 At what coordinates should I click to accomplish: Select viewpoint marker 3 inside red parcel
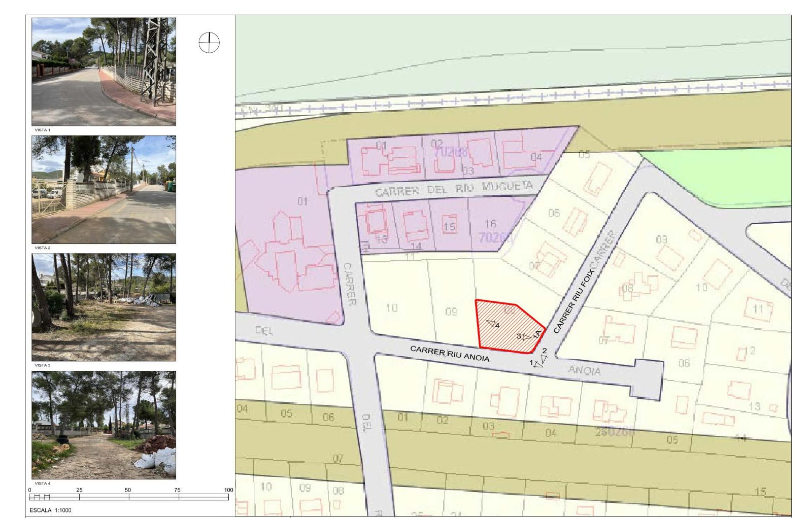click(526, 336)
